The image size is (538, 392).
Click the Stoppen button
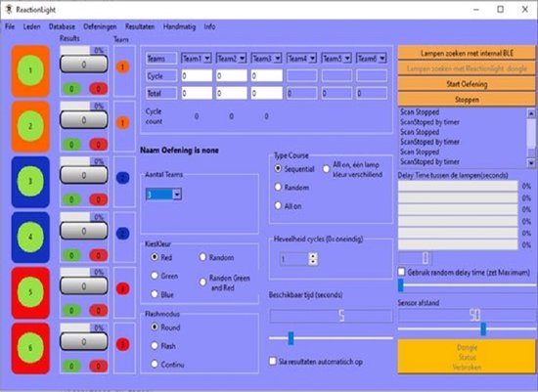click(x=467, y=100)
